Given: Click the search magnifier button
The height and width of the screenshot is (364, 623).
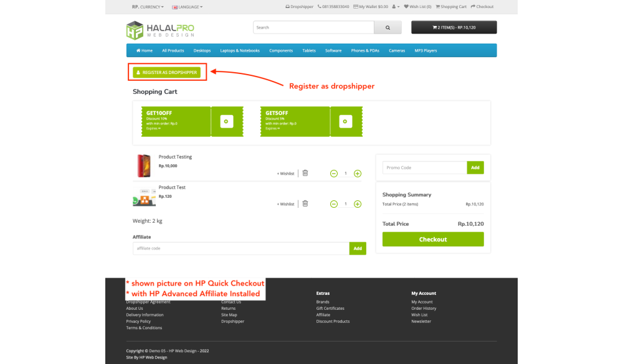Looking at the screenshot, I should (x=388, y=27).
